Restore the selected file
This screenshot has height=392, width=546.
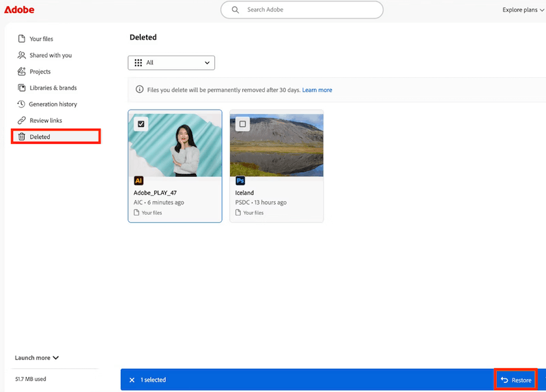(516, 380)
